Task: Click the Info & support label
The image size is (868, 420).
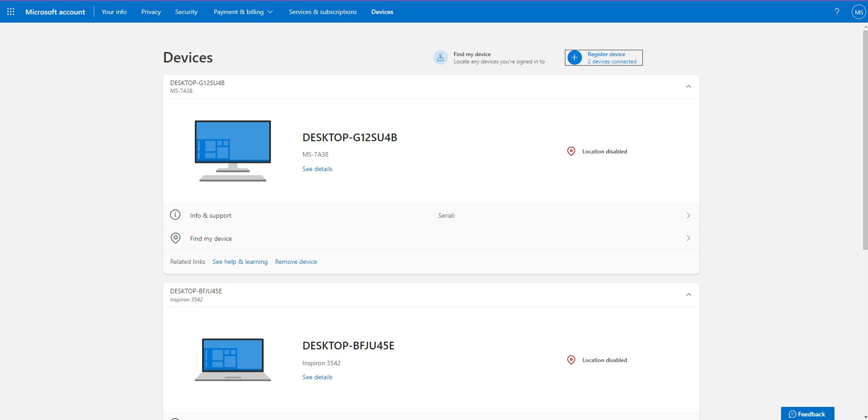Action: [211, 215]
